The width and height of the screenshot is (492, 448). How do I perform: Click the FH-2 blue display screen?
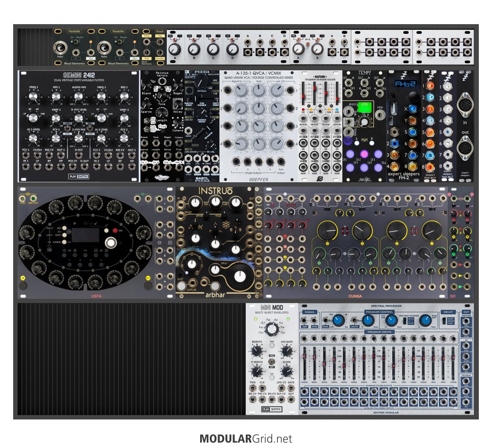[x=405, y=84]
